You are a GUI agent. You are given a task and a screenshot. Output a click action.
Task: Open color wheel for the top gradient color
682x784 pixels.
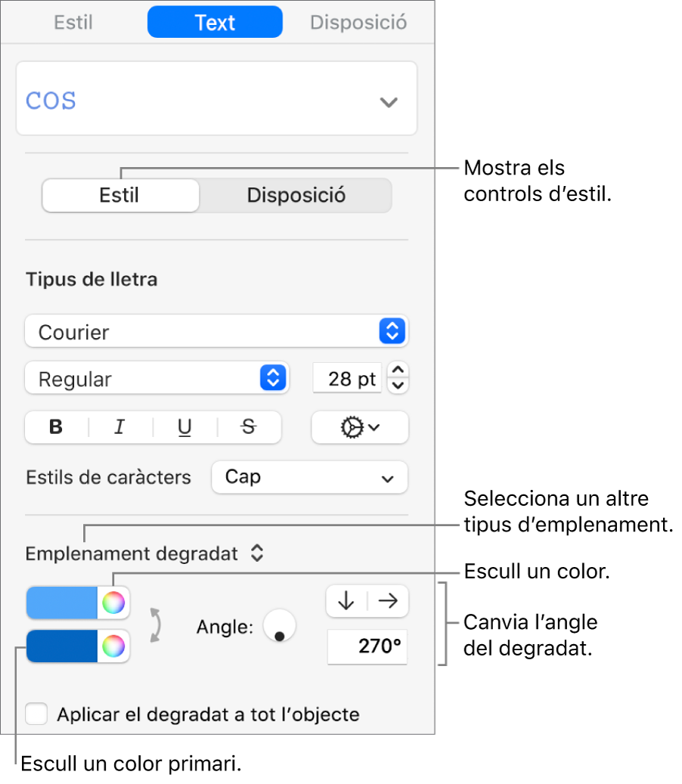tap(113, 603)
